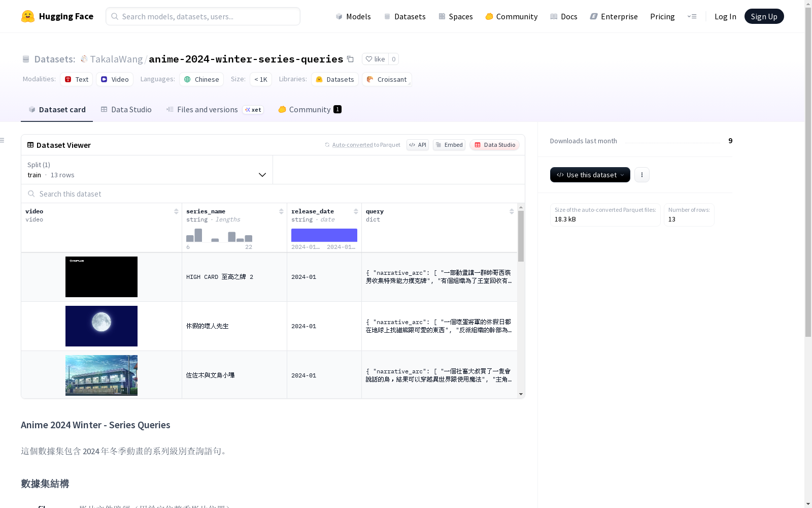The width and height of the screenshot is (812, 508).
Task: Click the dataset table vertical scrollbar
Action: coord(521,236)
